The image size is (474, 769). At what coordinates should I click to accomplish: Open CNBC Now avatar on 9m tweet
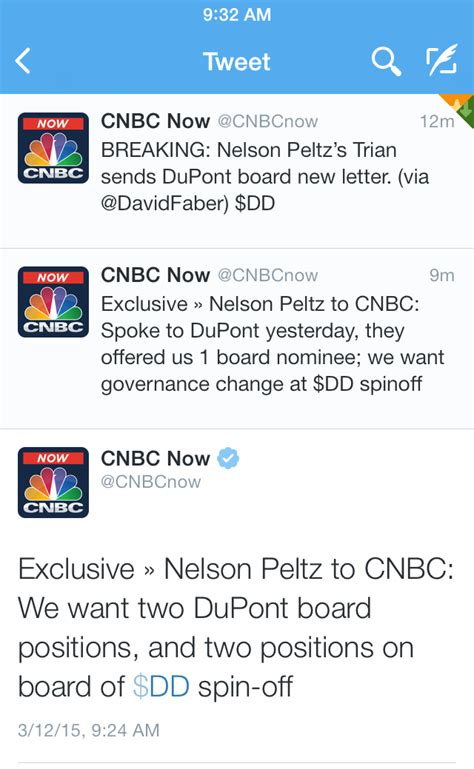[53, 302]
